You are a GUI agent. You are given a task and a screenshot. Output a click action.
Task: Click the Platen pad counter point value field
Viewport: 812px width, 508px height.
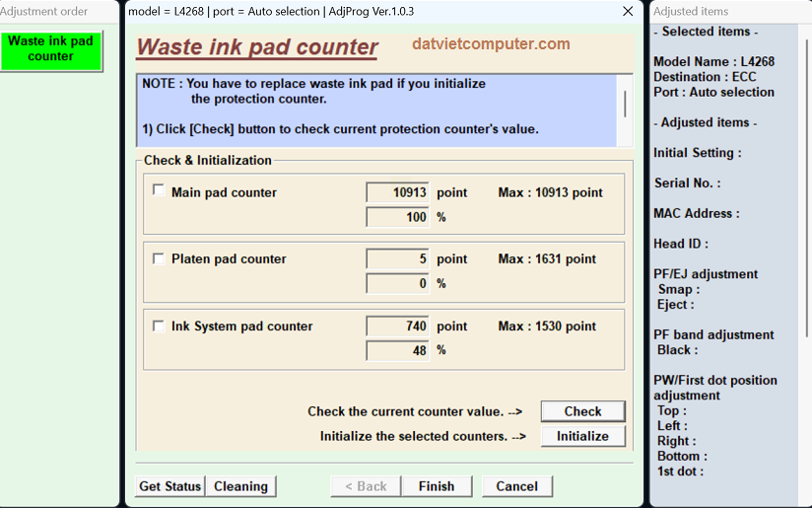point(398,259)
